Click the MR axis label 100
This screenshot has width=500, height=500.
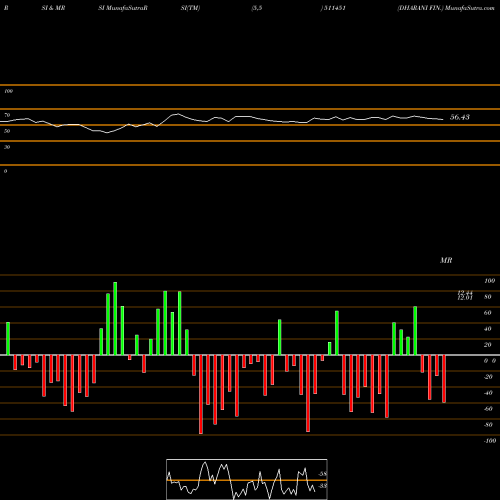coord(489,281)
